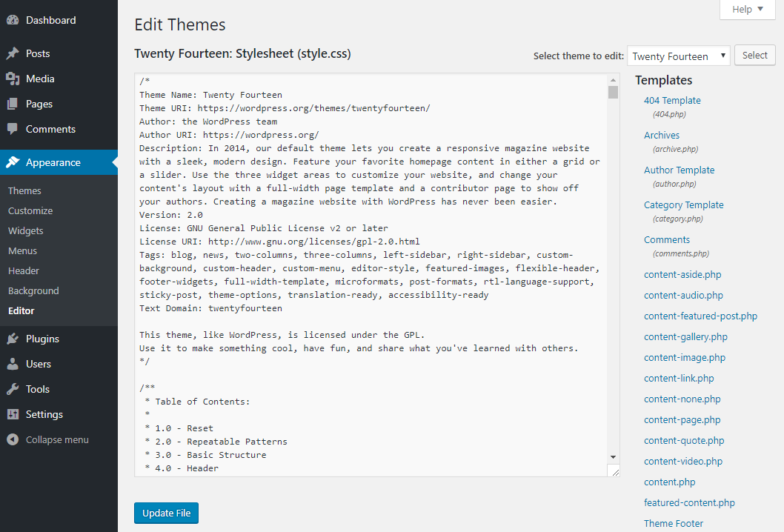Screen dimensions: 784x532
Task: Open the Plugins menu
Action: (59, 339)
